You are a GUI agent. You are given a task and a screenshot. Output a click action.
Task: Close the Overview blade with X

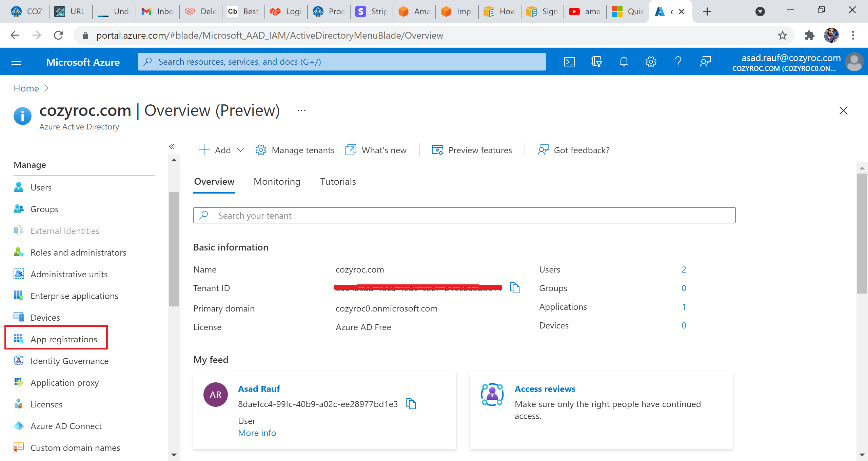(x=843, y=111)
